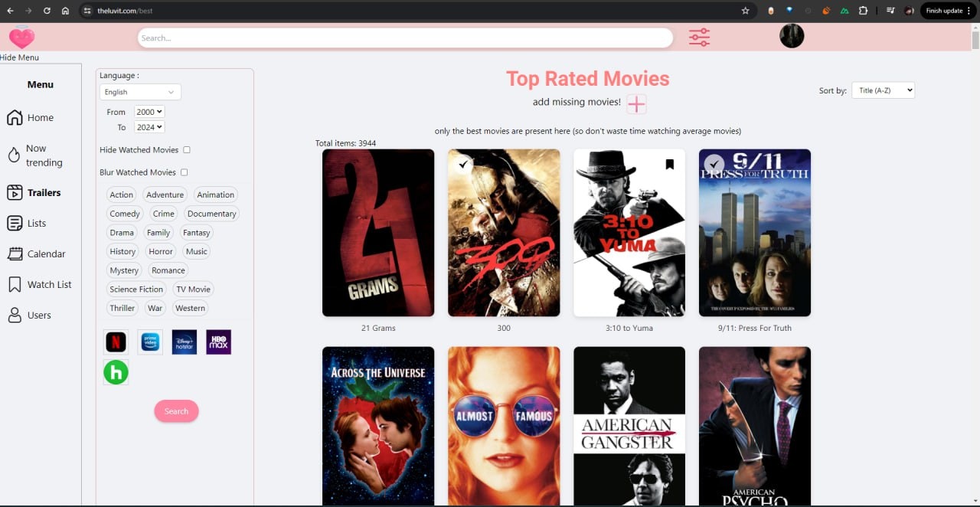
Task: Select the Fantasy genre tag
Action: tap(197, 232)
